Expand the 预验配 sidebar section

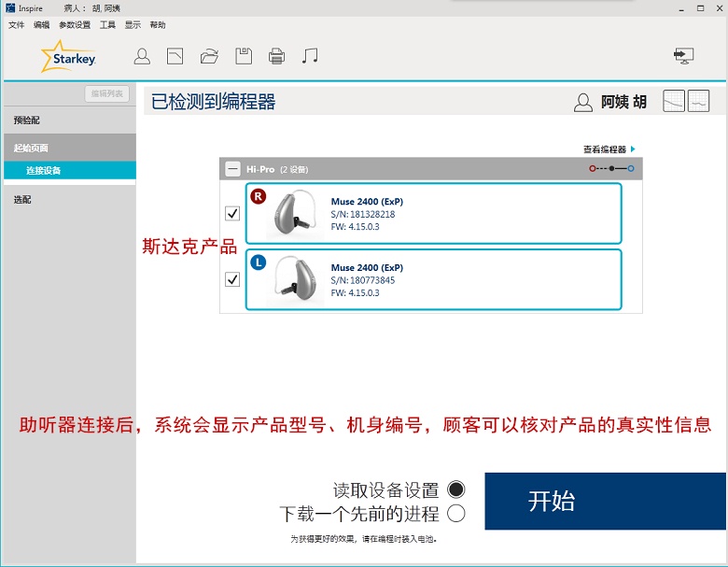(x=27, y=120)
